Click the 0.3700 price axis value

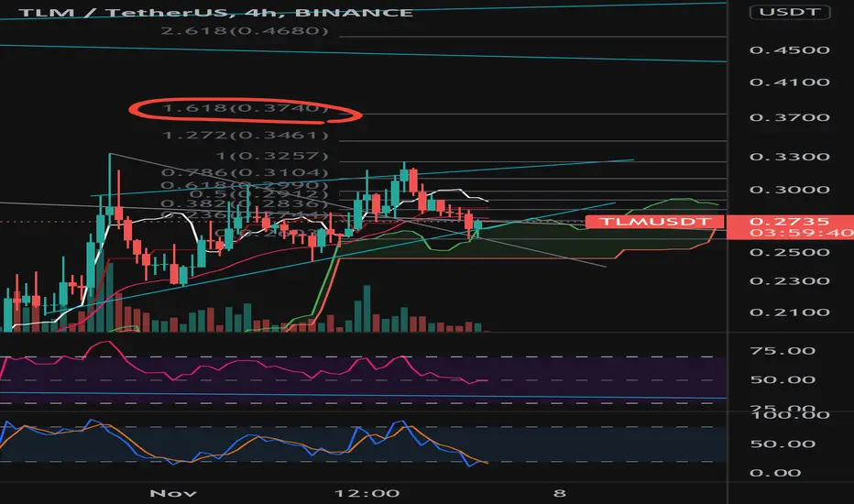(790, 117)
